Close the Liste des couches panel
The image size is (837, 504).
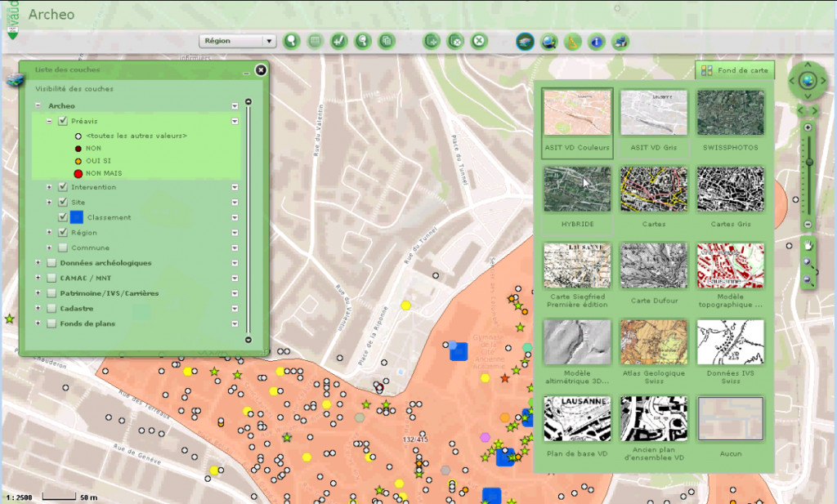pos(261,70)
